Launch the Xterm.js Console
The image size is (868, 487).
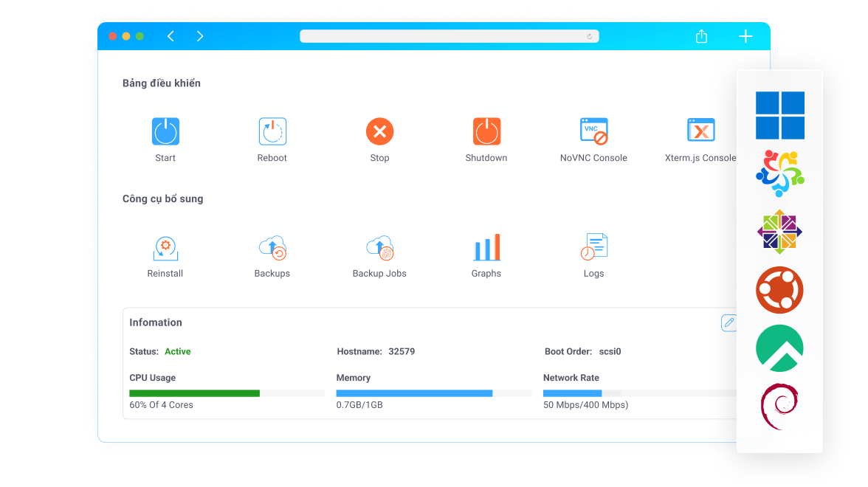[x=700, y=131]
